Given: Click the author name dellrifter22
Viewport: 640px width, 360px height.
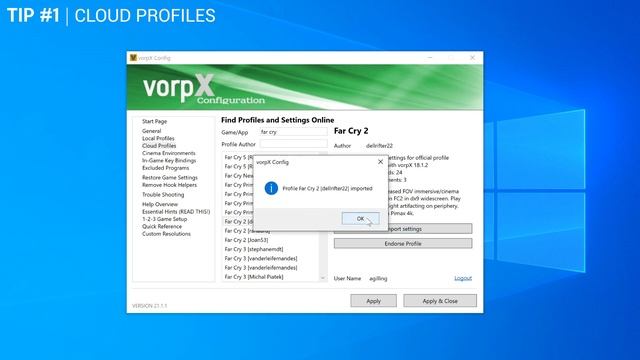Looking at the screenshot, I should [379, 146].
